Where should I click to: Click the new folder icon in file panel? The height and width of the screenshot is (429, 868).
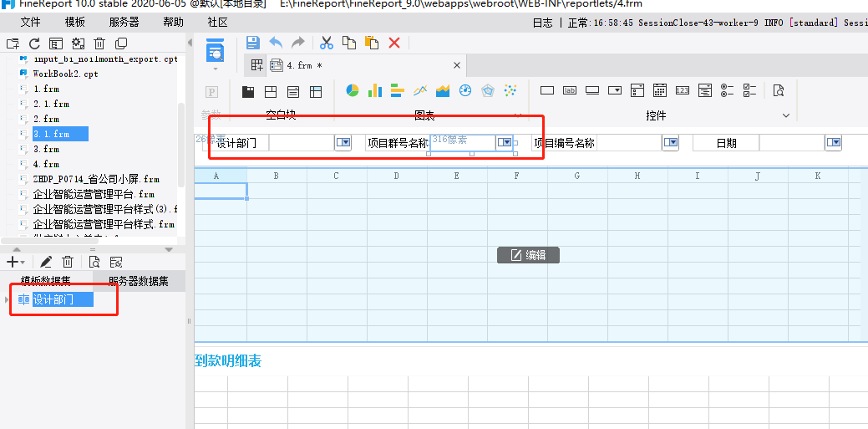point(13,43)
